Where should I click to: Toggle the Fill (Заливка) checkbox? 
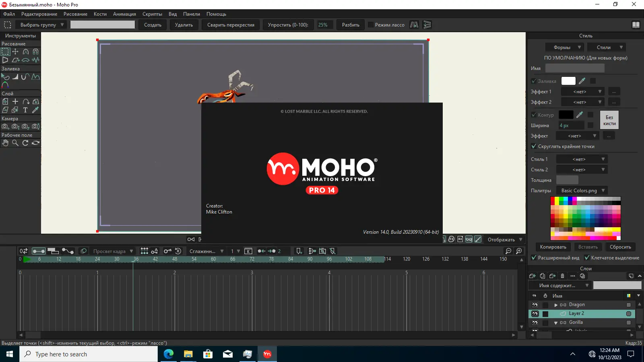point(534,81)
